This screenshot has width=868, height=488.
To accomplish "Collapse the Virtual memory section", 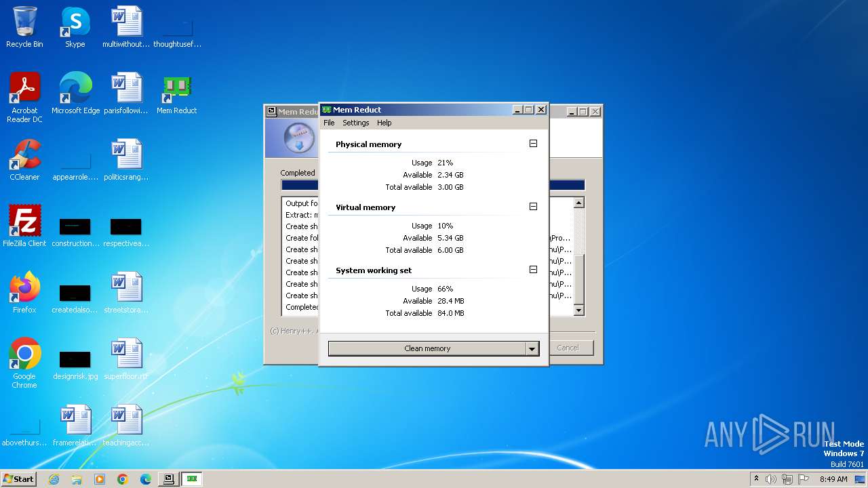I will [533, 207].
